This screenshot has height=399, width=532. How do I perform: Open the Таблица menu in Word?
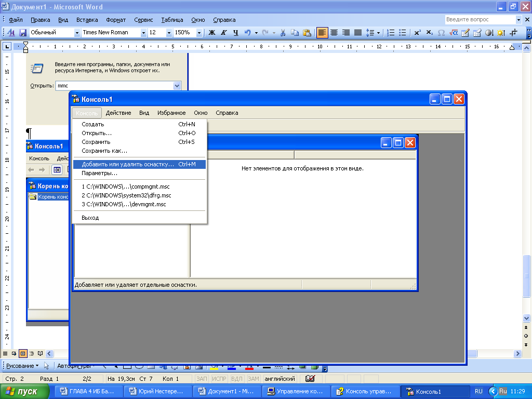coord(172,20)
